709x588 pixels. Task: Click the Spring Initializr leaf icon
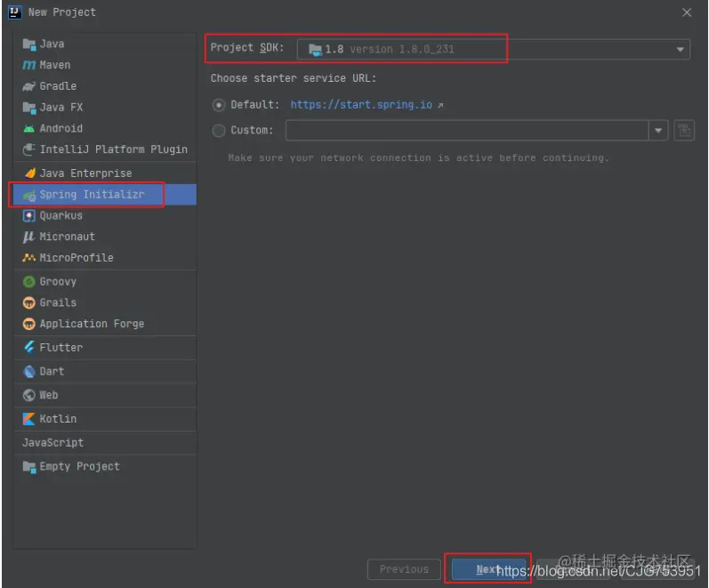pyautogui.click(x=29, y=196)
